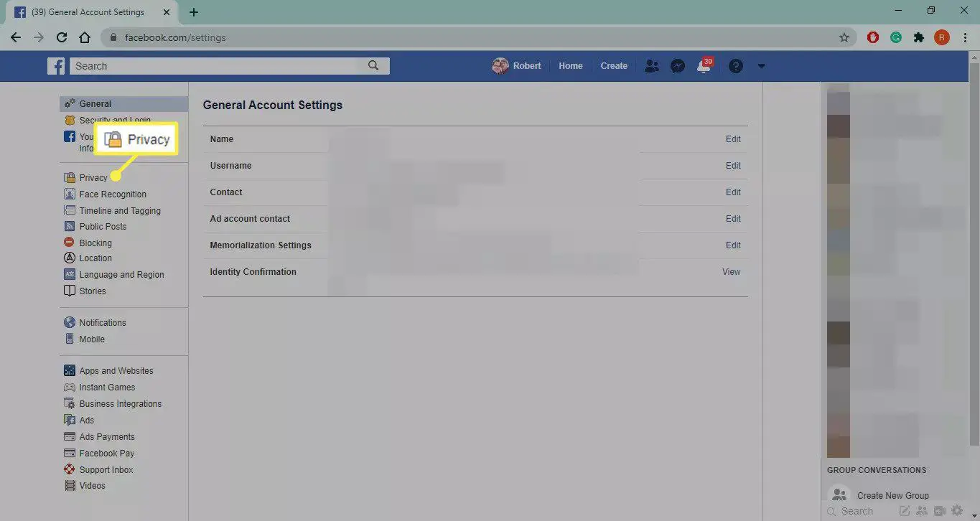This screenshot has height=521, width=980.
Task: Select General Account Settings browser tab
Action: coord(91,12)
